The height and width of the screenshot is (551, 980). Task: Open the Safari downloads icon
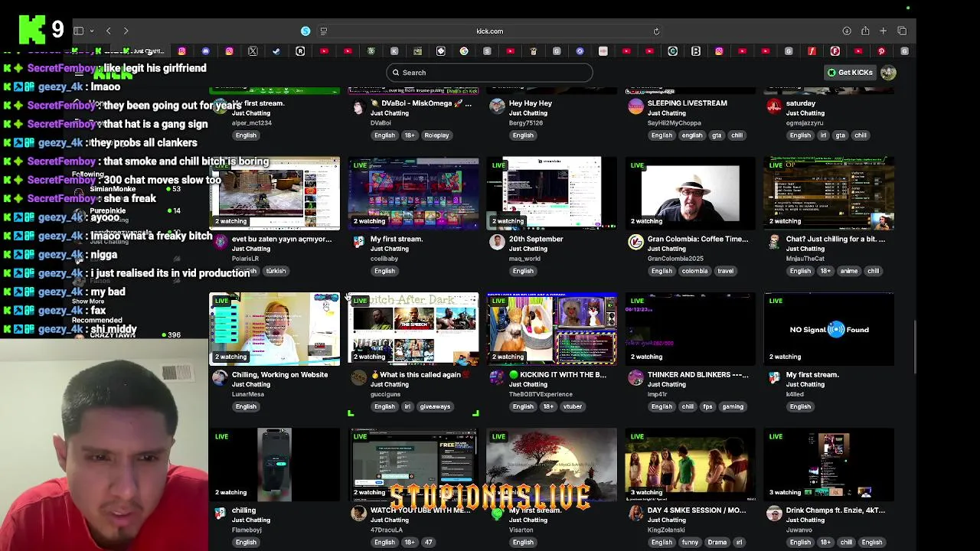click(847, 31)
